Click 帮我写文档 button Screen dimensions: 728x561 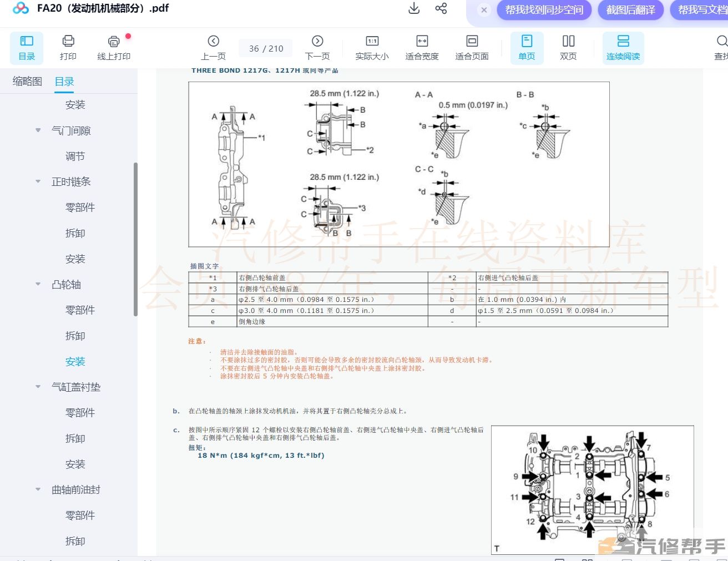click(699, 10)
